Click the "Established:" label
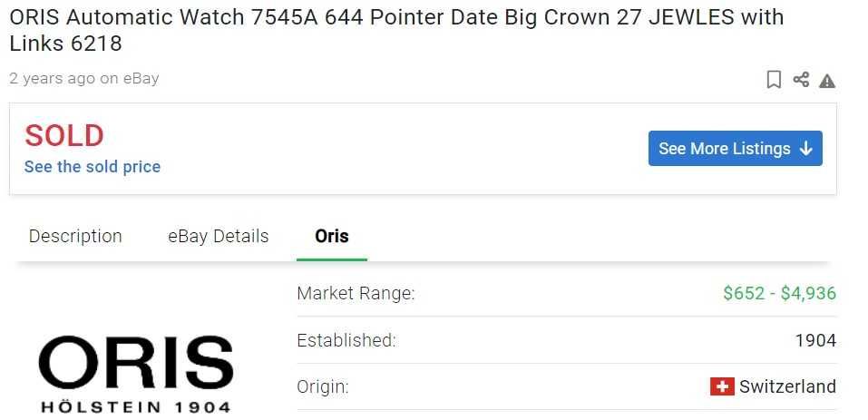This screenshot has height=420, width=868. point(346,341)
